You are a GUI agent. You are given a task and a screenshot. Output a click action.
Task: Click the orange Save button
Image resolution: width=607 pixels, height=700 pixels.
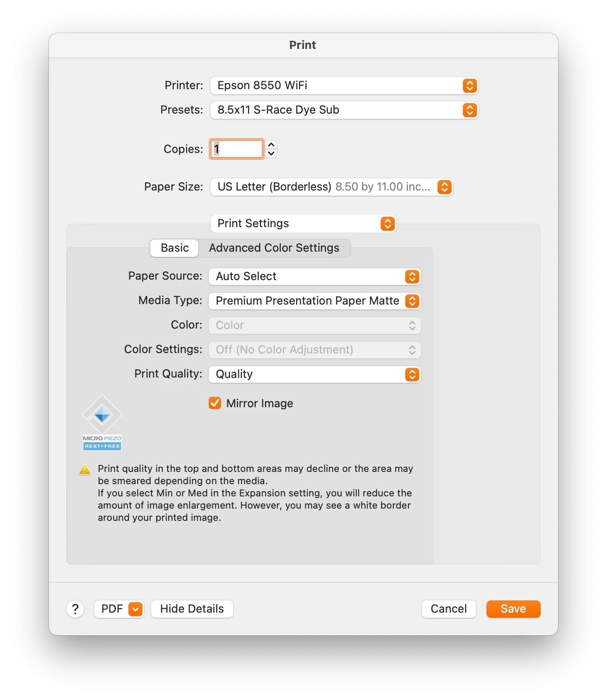pyautogui.click(x=514, y=609)
